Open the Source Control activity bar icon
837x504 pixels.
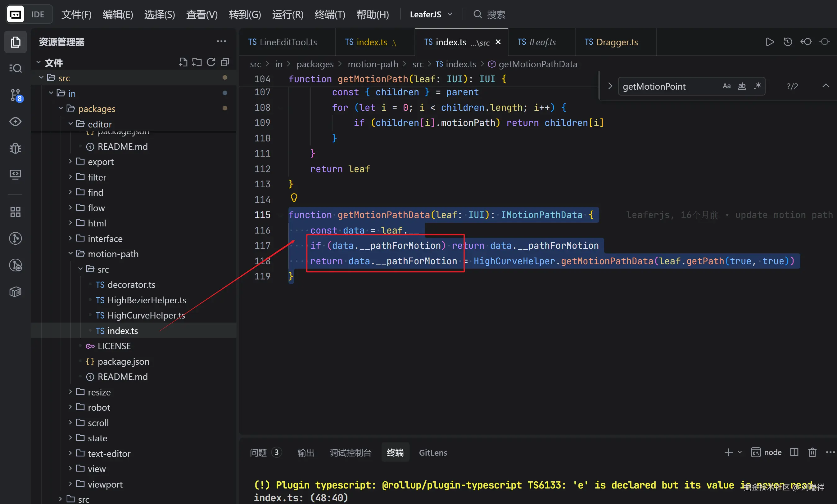coord(15,95)
